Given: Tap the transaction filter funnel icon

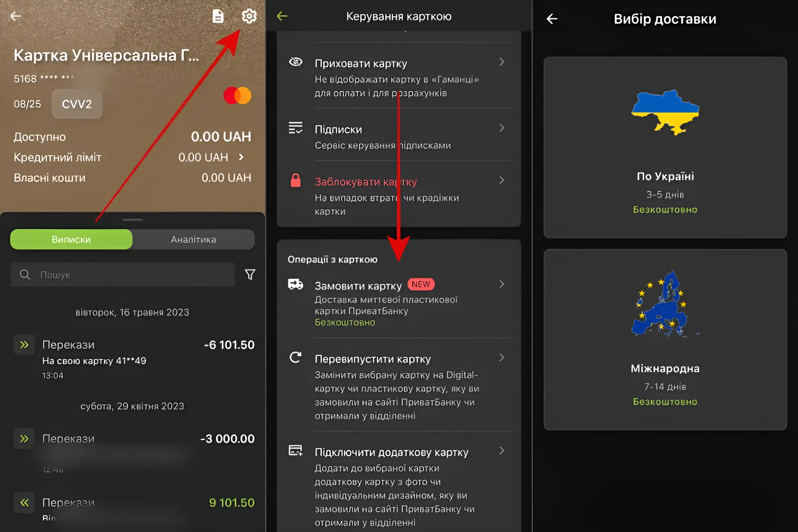Looking at the screenshot, I should click(x=250, y=274).
